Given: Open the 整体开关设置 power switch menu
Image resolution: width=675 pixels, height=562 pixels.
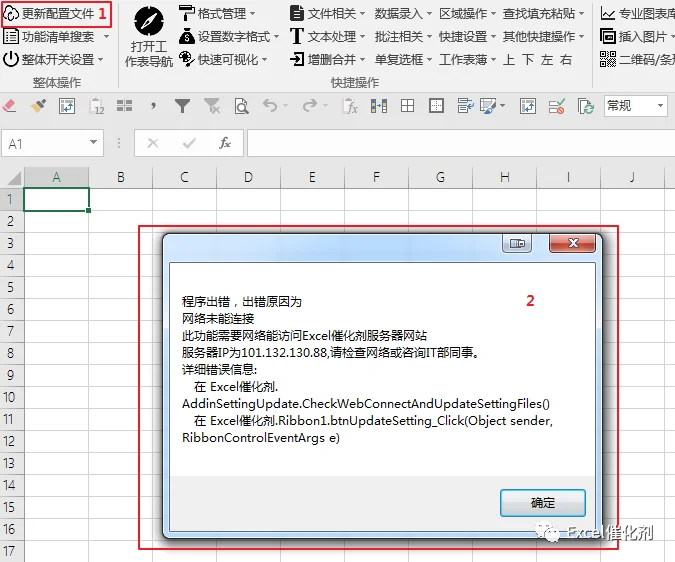Looking at the screenshot, I should coord(53,59).
